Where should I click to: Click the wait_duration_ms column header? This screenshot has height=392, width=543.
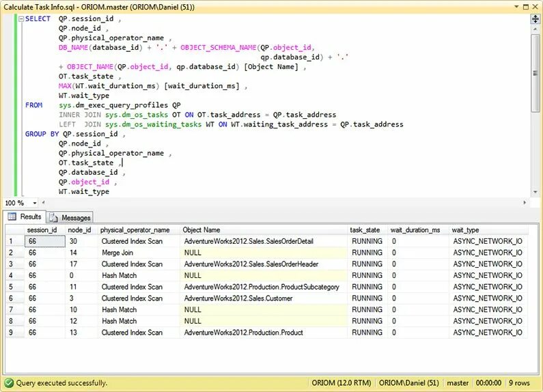tap(418, 230)
